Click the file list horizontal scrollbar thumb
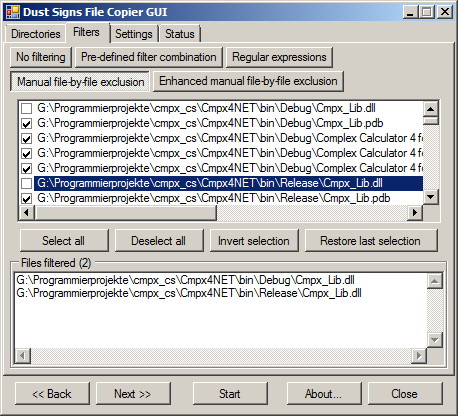This screenshot has height=416, width=458. click(x=125, y=212)
